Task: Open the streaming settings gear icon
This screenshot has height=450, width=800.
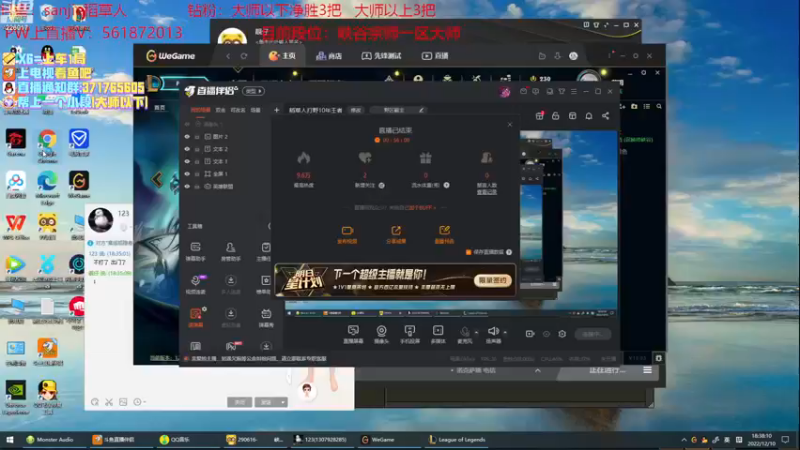Action: pyautogui.click(x=562, y=334)
